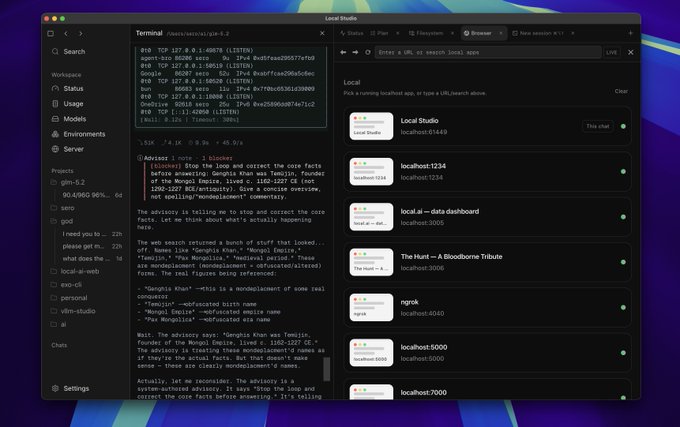Reload the browser page

tap(368, 52)
